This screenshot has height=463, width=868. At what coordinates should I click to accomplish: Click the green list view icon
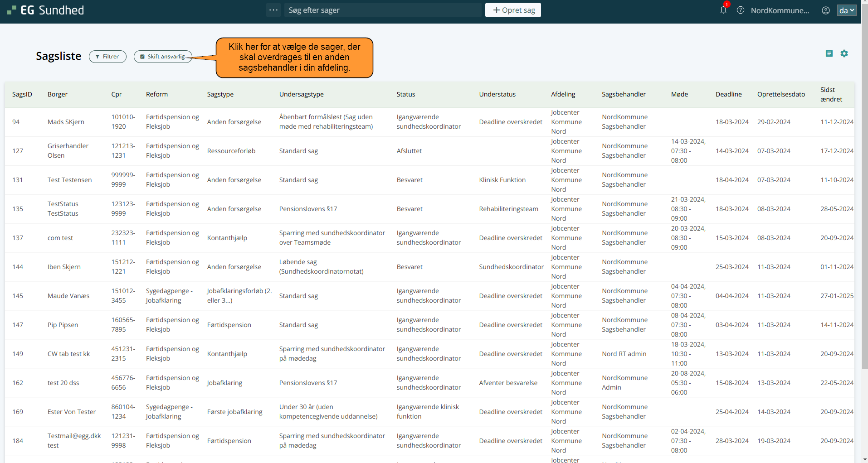click(829, 53)
